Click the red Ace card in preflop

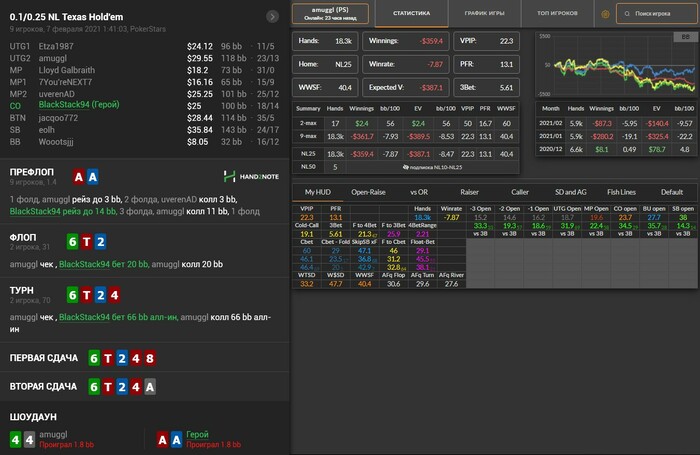[x=79, y=177]
